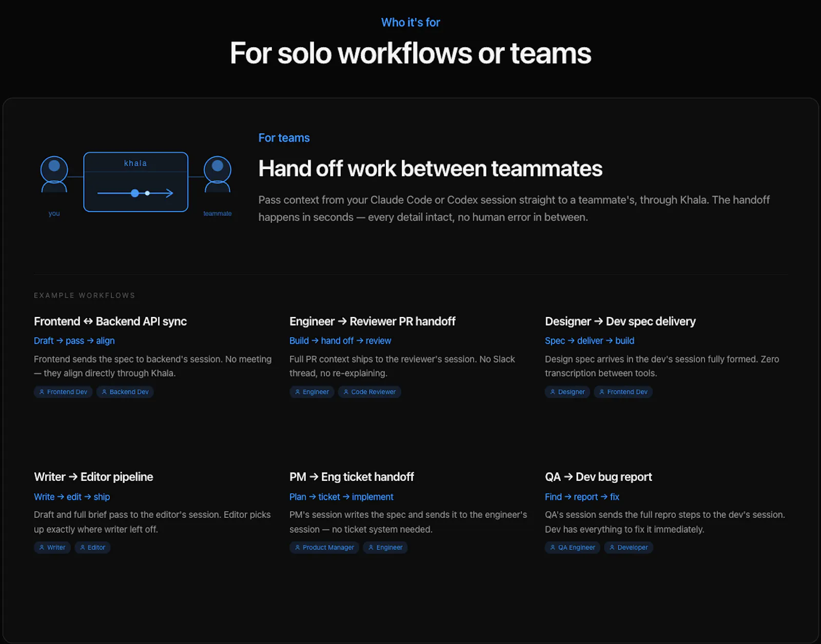Select the Editor tag
The width and height of the screenshot is (821, 644).
tap(92, 548)
